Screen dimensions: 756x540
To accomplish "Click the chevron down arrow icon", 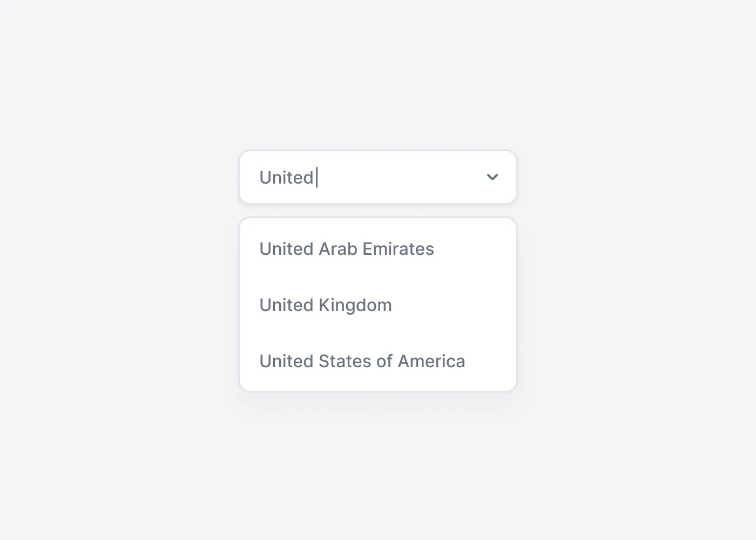I will pos(492,177).
